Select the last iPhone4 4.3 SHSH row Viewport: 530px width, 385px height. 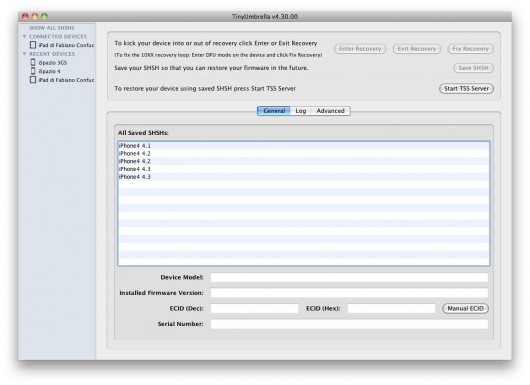pos(304,177)
